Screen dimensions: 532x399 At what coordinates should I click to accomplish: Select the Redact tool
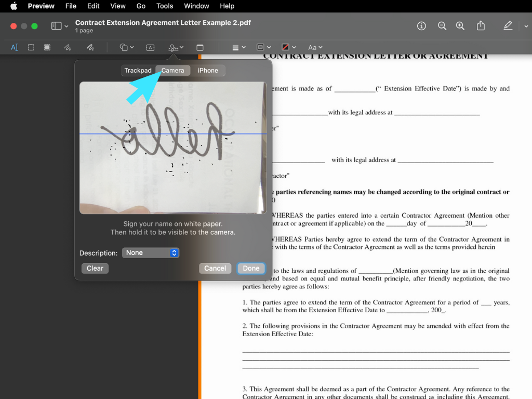[x=47, y=47]
